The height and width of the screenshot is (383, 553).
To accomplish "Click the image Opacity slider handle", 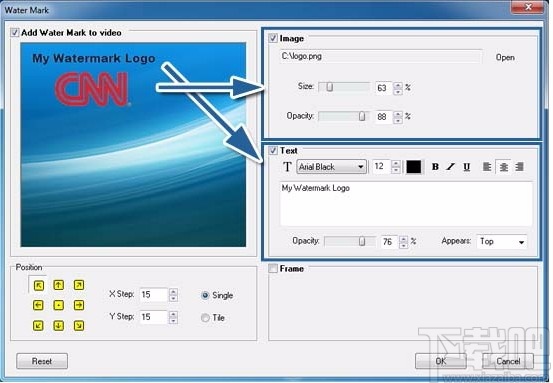I will pyautogui.click(x=362, y=116).
